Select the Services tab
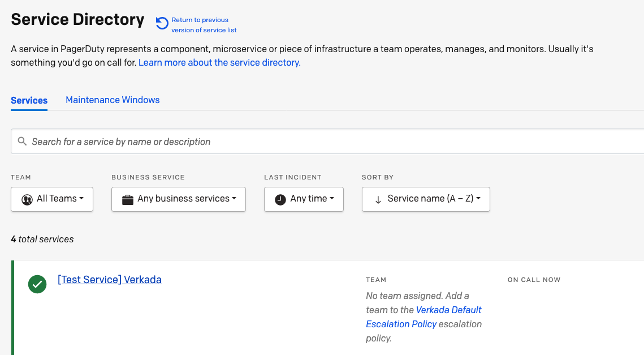 tap(29, 100)
